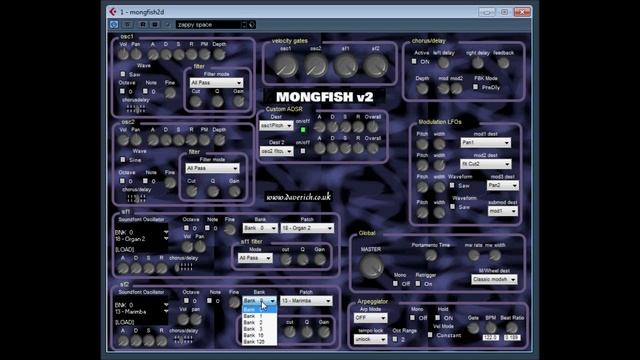Click the osc1 chorus/delay mini slider
This screenshot has height=360, width=640.
coord(136,109)
